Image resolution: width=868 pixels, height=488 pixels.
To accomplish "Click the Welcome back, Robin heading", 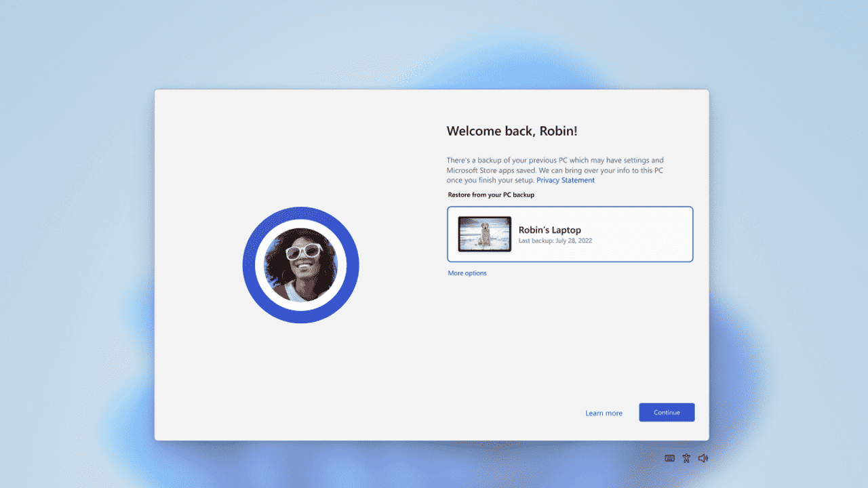I will (x=513, y=130).
